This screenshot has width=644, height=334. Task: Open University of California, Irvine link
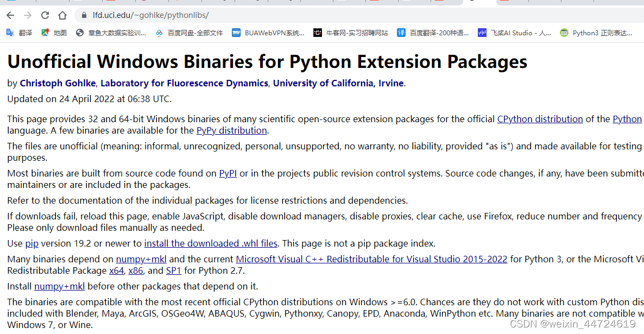pyautogui.click(x=338, y=83)
